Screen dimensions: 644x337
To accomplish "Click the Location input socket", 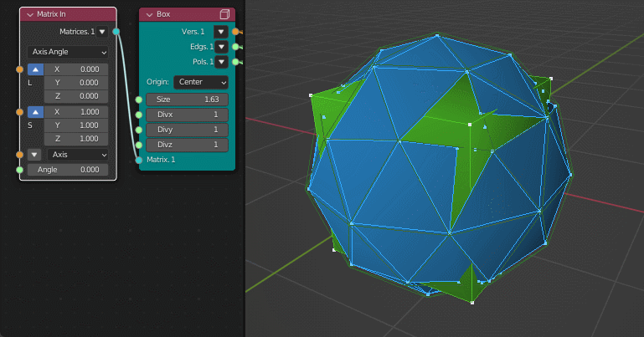I will 20,69.
